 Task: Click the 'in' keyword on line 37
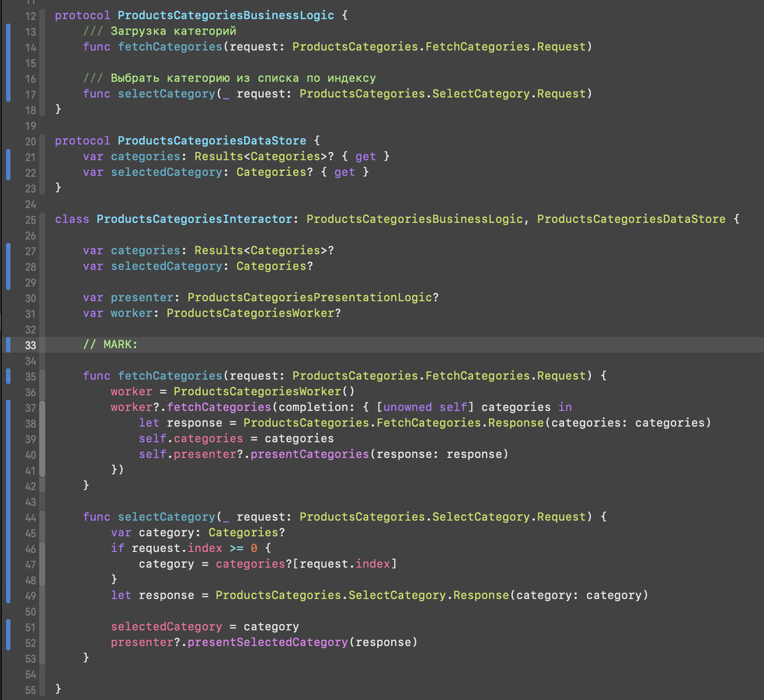(x=565, y=407)
